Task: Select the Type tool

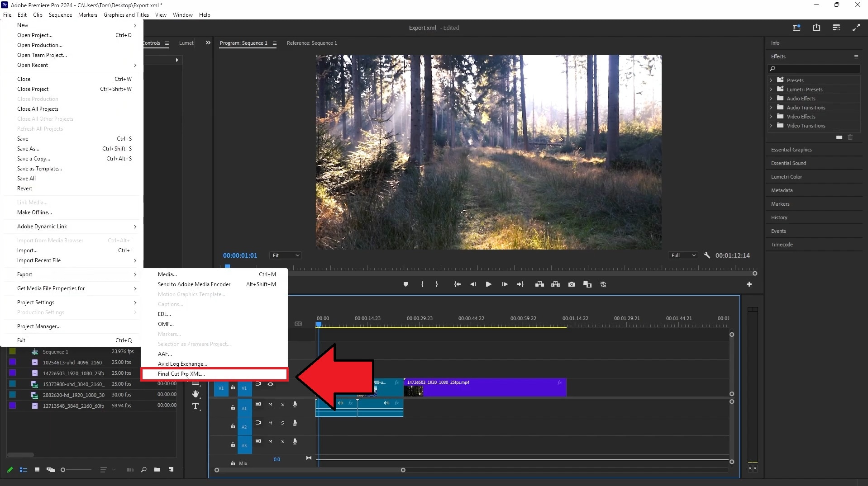Action: point(196,406)
